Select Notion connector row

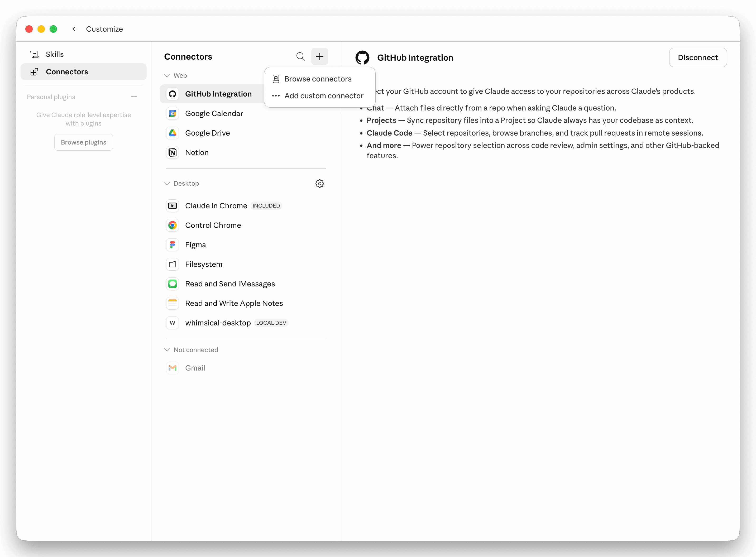click(246, 153)
